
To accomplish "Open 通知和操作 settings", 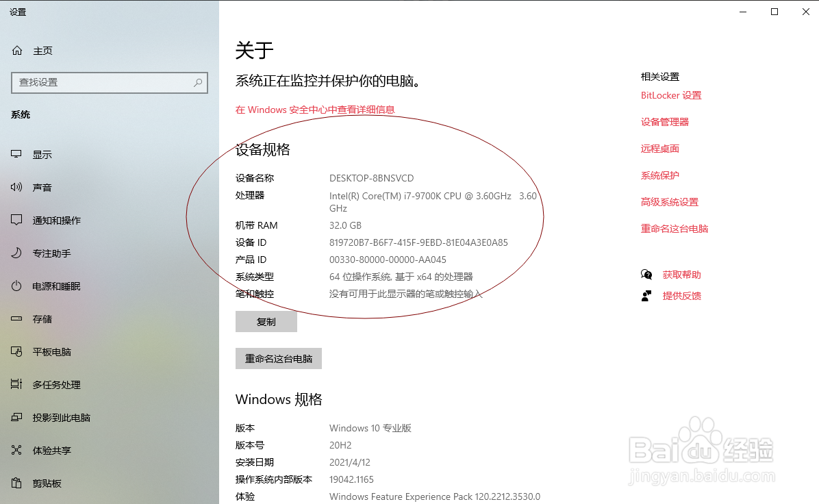I will tap(56, 220).
